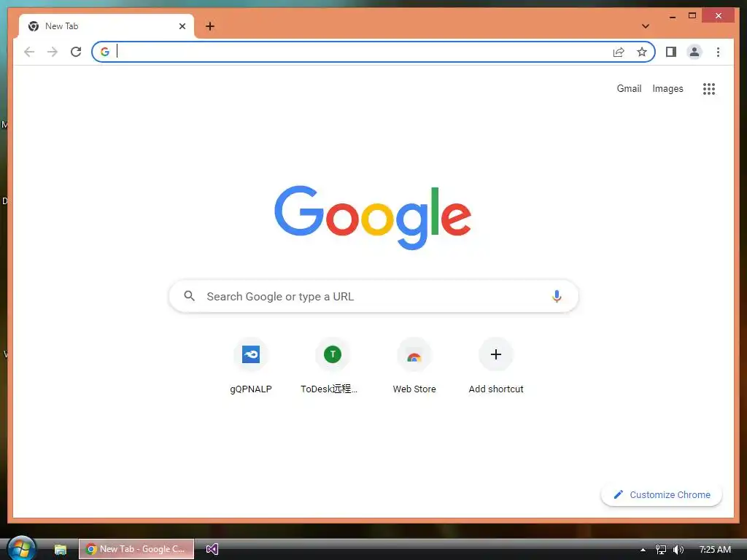Open Windows Explorer from taskbar
The image size is (747, 560).
[x=60, y=549]
